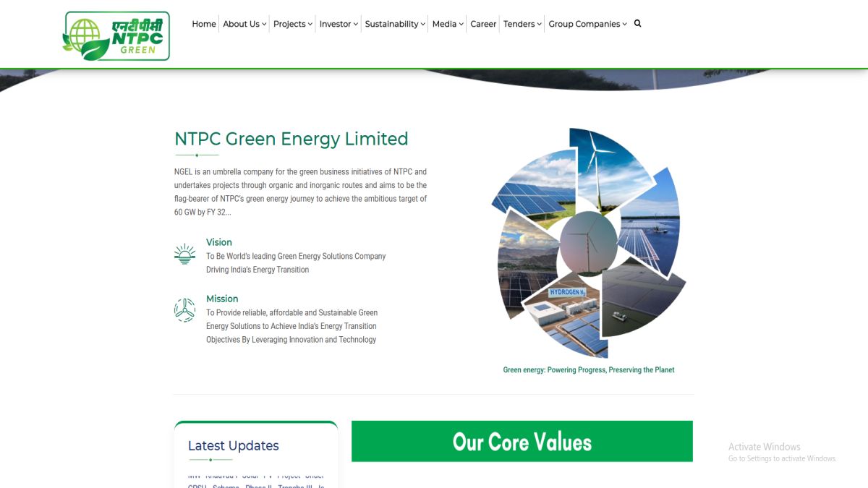Click the Vision sunrise icon

pos(184,254)
